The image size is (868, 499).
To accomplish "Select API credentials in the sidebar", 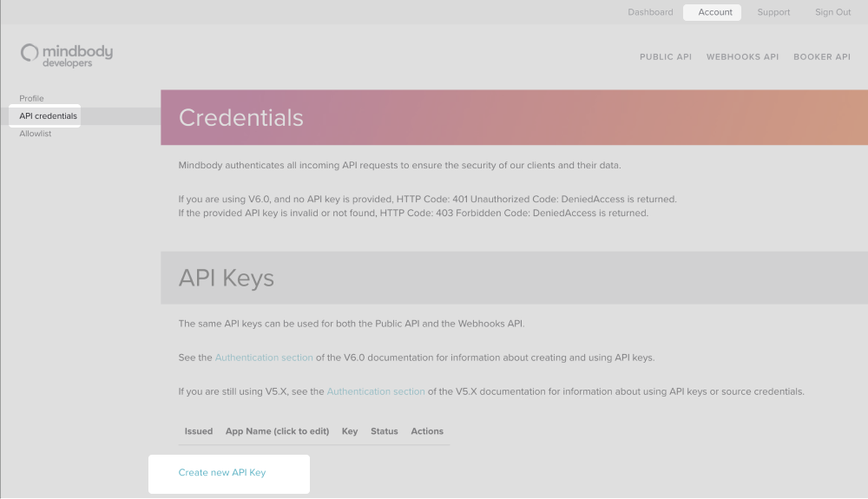I will click(x=48, y=116).
